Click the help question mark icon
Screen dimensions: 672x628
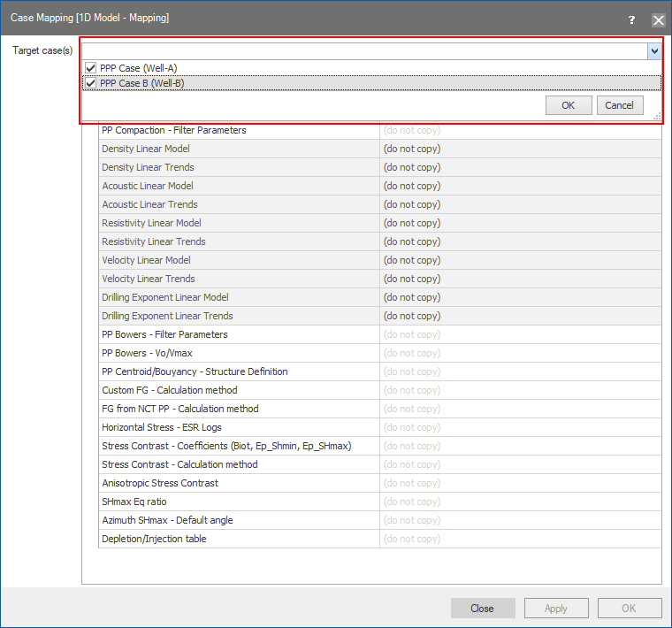tap(631, 19)
